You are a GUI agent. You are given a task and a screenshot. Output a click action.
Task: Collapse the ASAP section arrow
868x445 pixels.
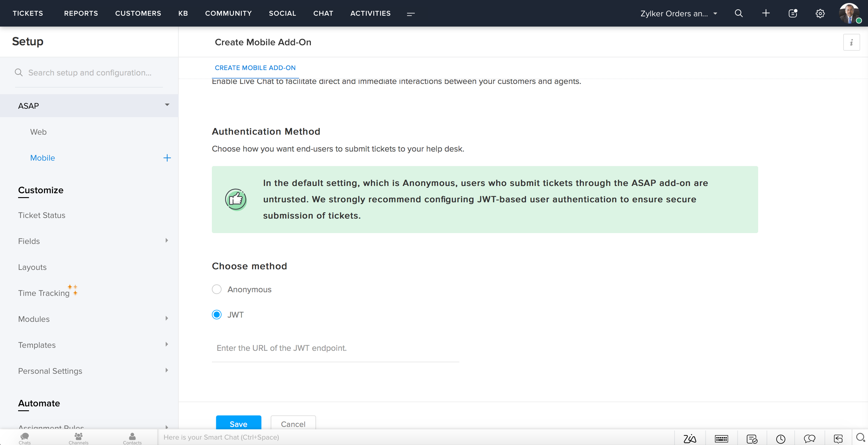tap(167, 105)
